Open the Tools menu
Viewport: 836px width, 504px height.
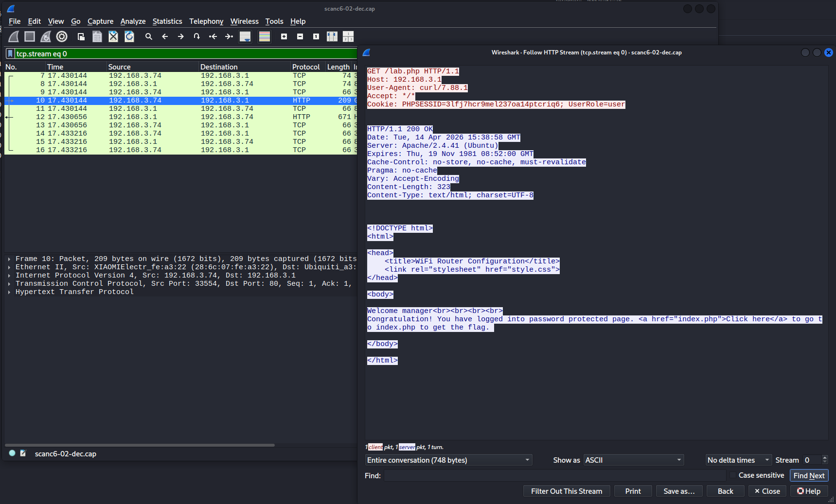coord(274,21)
